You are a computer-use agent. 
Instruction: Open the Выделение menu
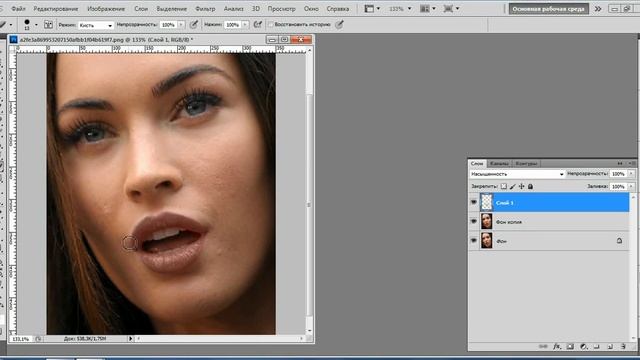pos(171,9)
